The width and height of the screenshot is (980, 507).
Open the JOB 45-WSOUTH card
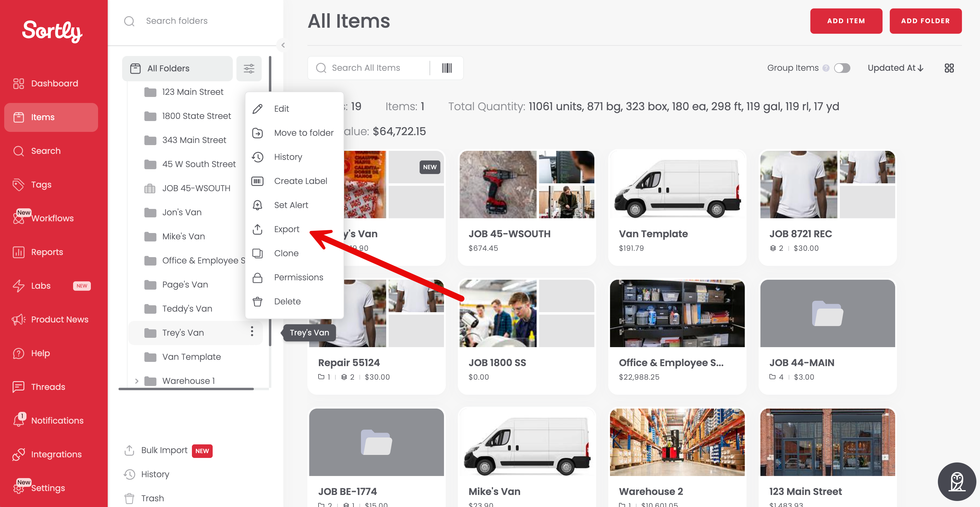[526, 207]
